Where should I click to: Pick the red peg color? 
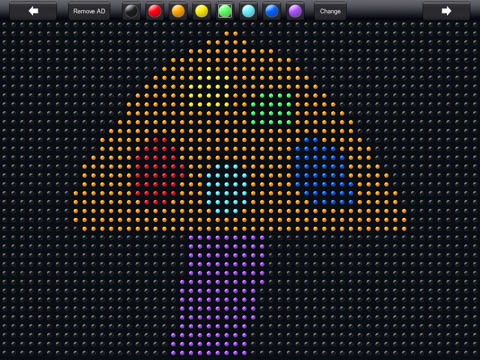tap(155, 11)
